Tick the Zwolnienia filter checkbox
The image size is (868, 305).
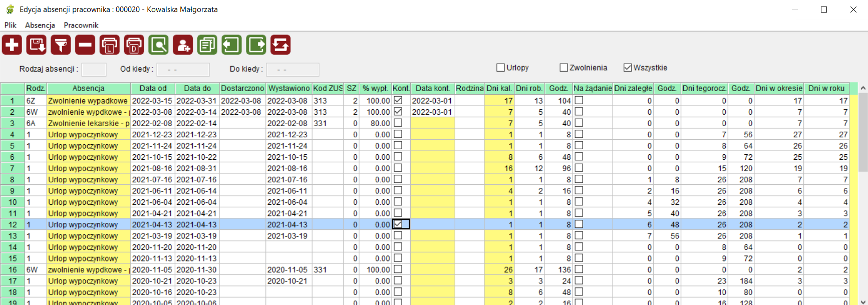coord(563,68)
